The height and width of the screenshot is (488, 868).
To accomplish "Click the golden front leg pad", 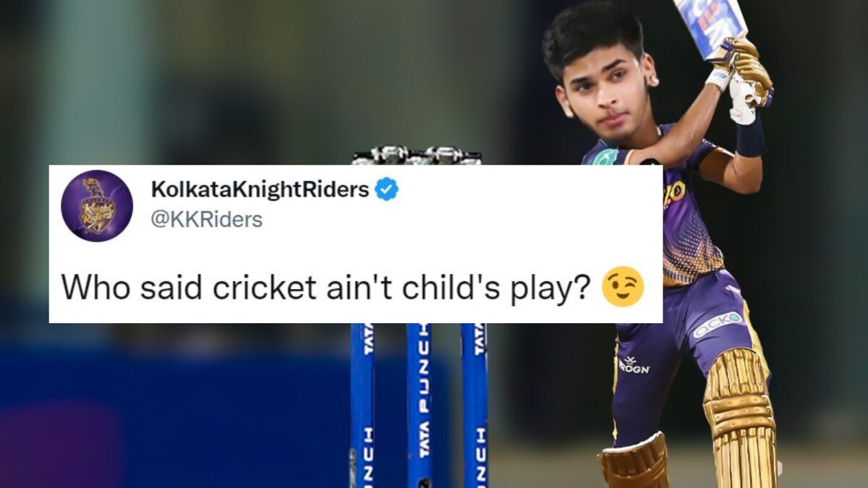I will pyautogui.click(x=739, y=418).
